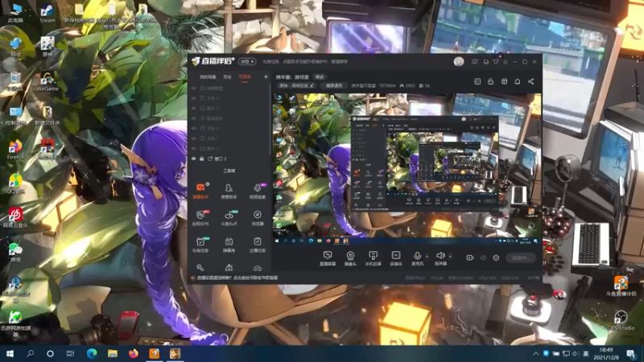Expand the microphone options arrow
This screenshot has width=644, height=362.
tap(427, 257)
